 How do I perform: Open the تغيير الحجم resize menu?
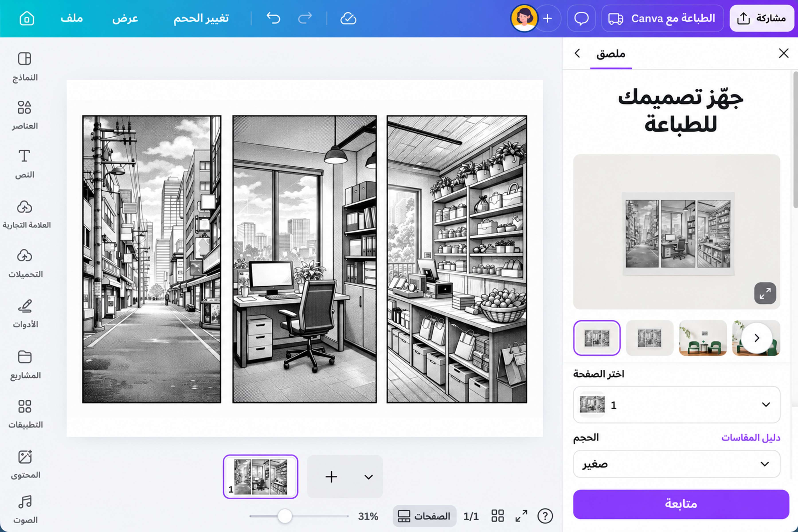point(201,18)
